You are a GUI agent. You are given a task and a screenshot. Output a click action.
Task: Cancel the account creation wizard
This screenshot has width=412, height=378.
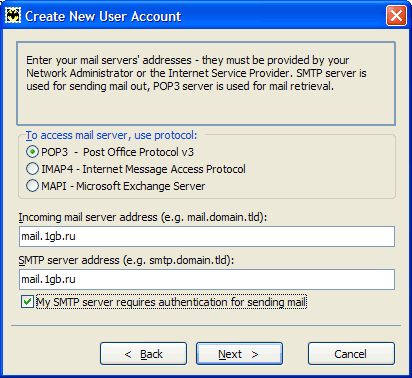351,354
